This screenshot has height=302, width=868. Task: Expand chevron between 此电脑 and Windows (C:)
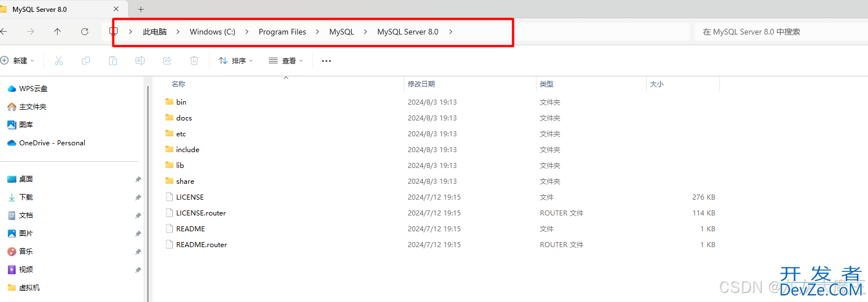pyautogui.click(x=178, y=32)
